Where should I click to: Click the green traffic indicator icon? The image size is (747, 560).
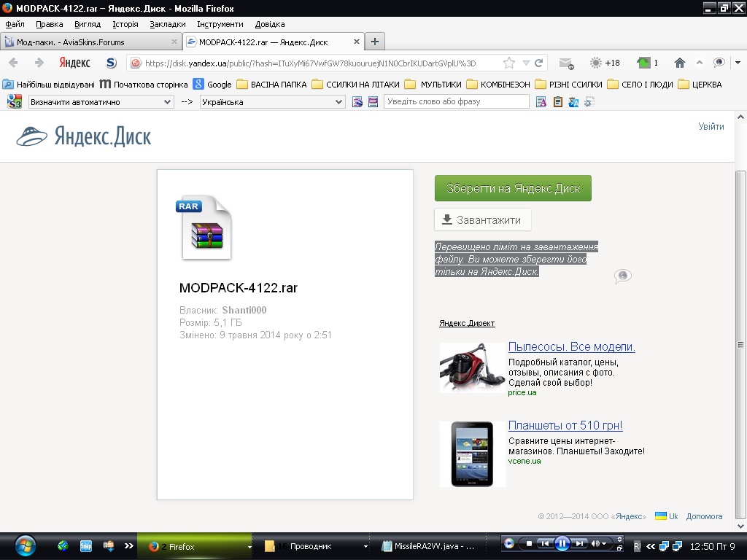tap(643, 63)
